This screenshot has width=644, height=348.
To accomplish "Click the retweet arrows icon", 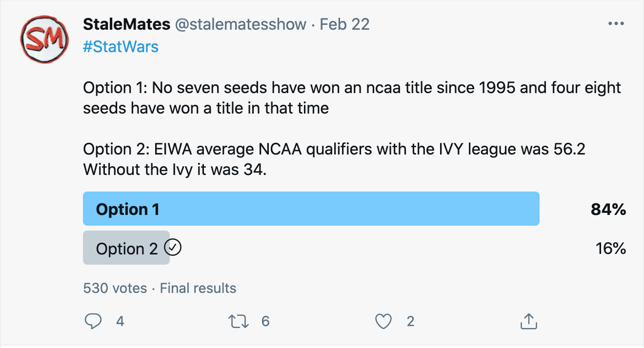I will [239, 321].
